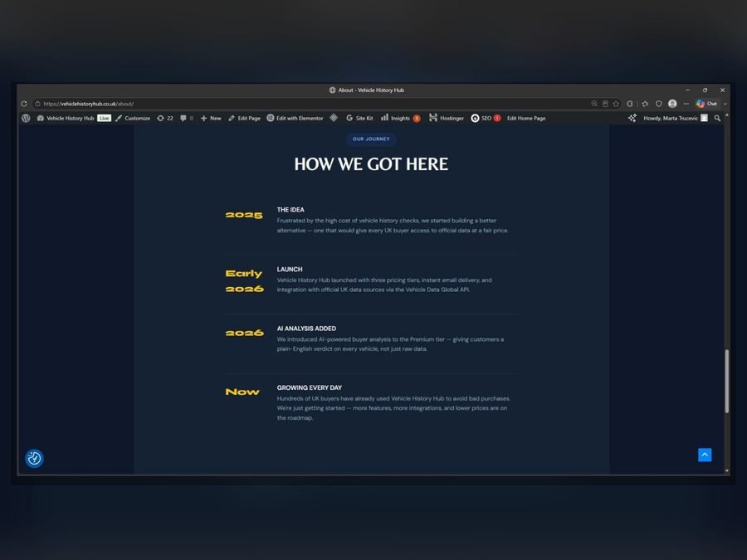This screenshot has width=747, height=560.
Task: Open Howdy, Marta Trucevic account menu
Action: pos(676,118)
